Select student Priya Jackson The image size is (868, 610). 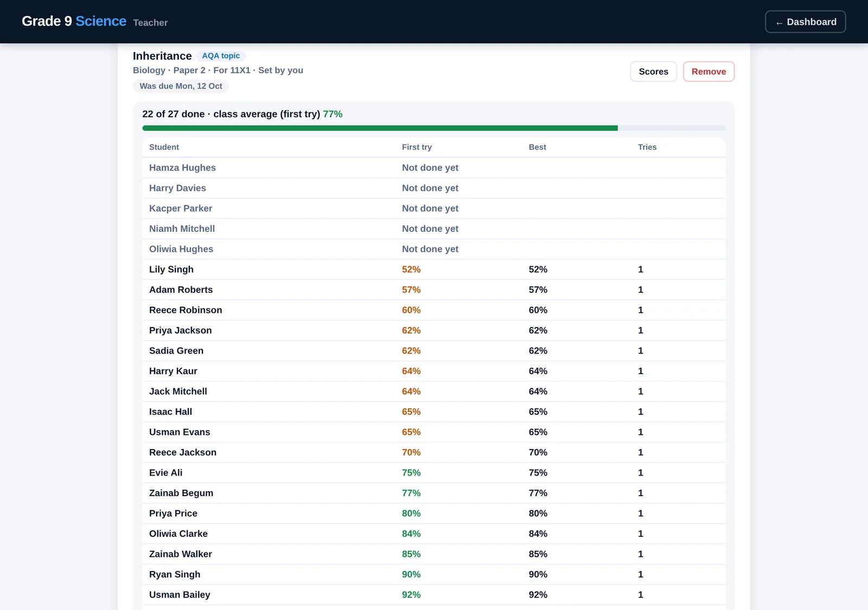coord(180,331)
